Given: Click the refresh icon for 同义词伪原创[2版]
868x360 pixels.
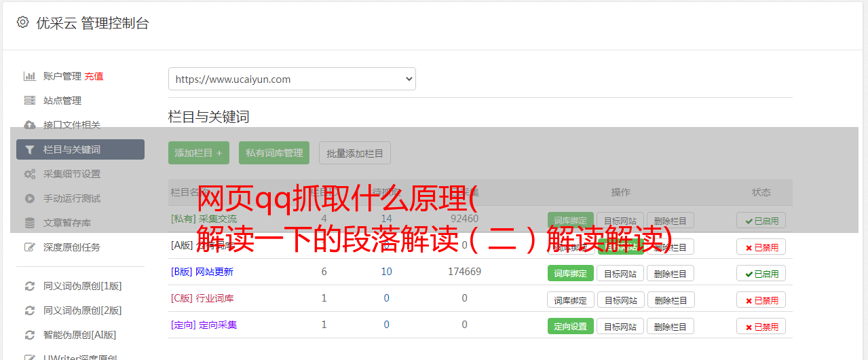Looking at the screenshot, I should 29,310.
